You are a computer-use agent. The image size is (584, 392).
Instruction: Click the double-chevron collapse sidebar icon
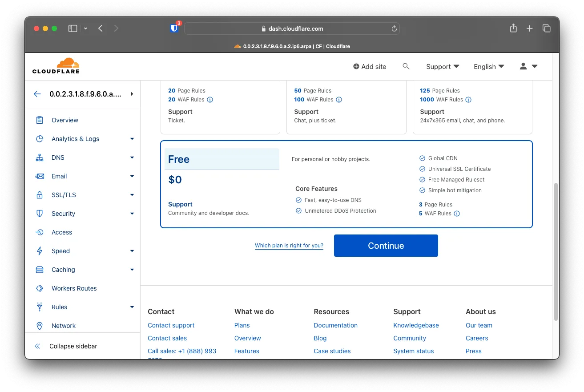click(37, 346)
